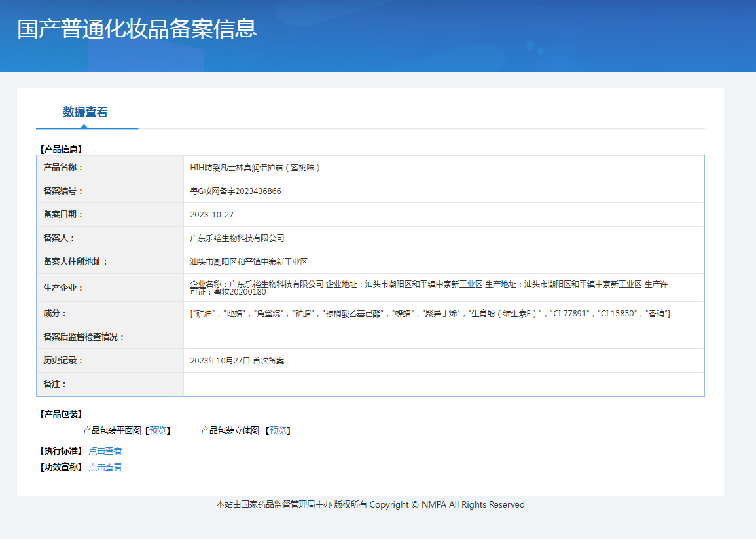This screenshot has width=756, height=539.
Task: Click the empty 备注 value cell
Action: click(443, 384)
